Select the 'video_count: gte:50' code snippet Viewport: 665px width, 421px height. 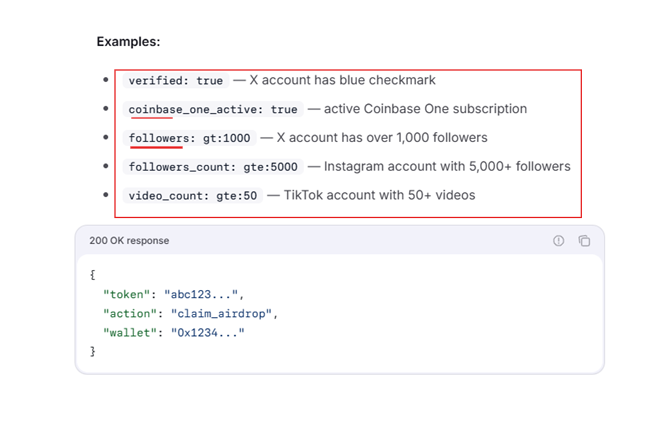tap(193, 195)
